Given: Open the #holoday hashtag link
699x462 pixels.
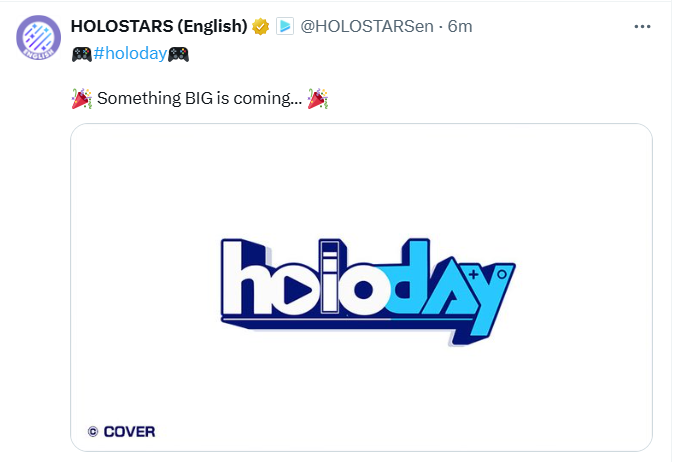Looking at the screenshot, I should [130, 54].
